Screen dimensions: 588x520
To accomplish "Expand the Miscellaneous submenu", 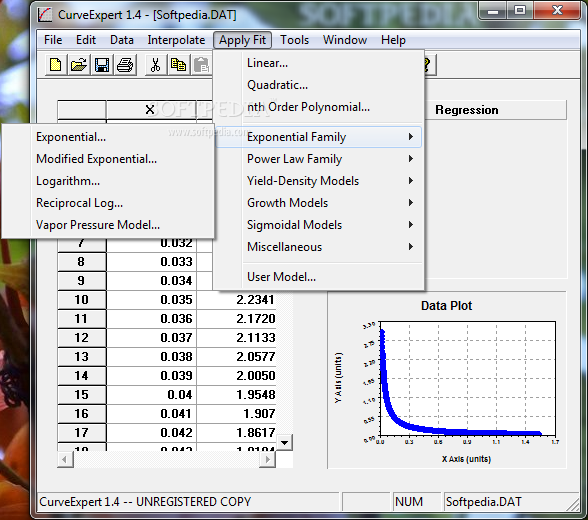I will (x=319, y=247).
